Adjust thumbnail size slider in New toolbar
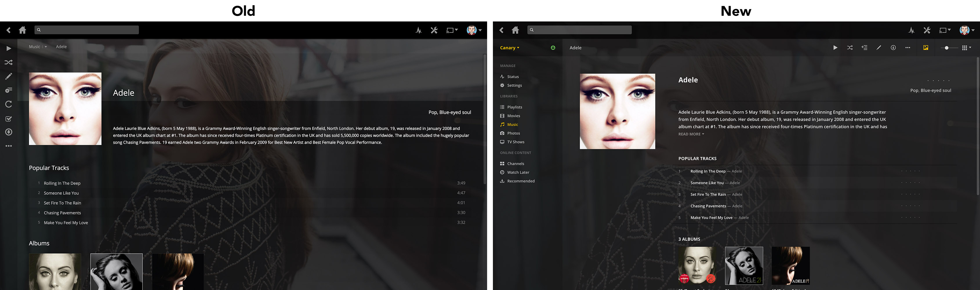This screenshot has width=980, height=290. (x=947, y=48)
